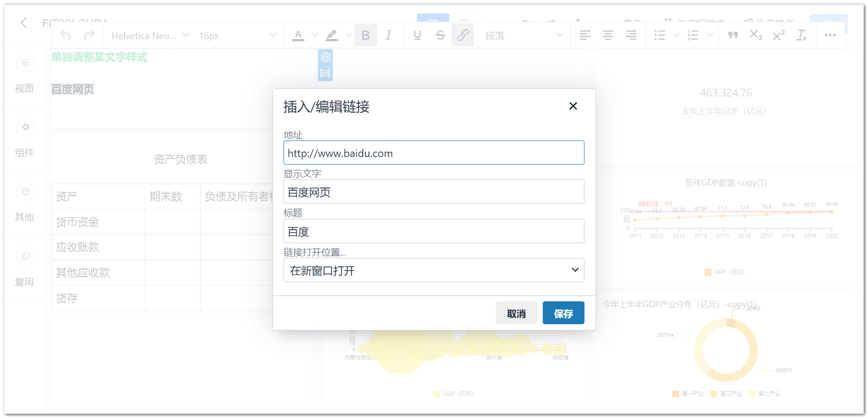Click the 资产负债表 table title
This screenshot has height=418, width=868.
(x=181, y=159)
